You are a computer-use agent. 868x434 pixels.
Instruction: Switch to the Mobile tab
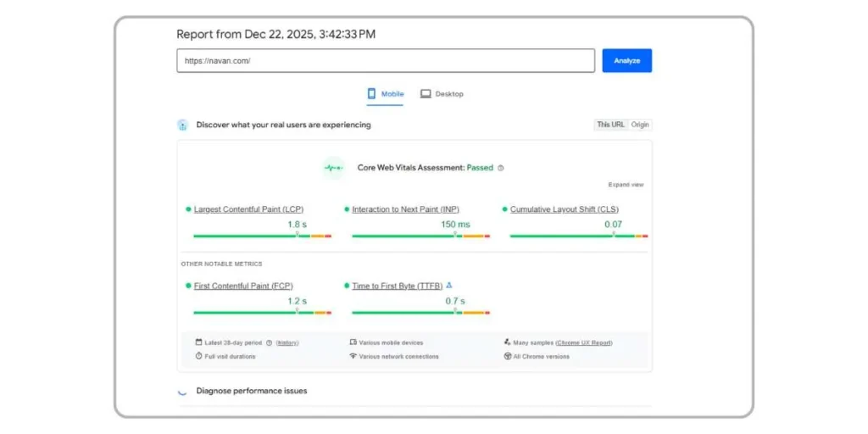click(x=386, y=94)
